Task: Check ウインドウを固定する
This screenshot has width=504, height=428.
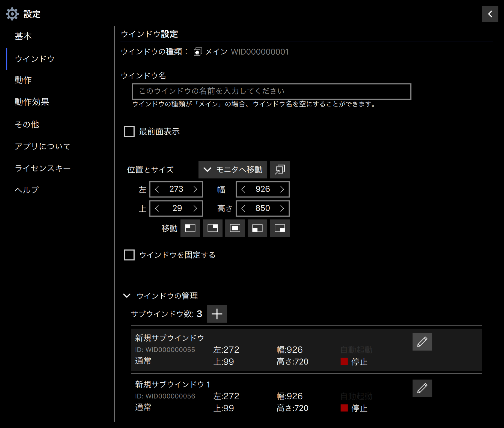Action: 129,255
